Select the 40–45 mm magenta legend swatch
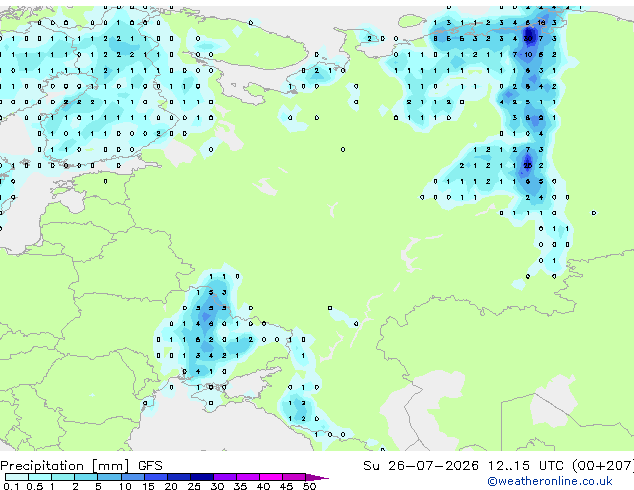The image size is (634, 490). pos(271,477)
